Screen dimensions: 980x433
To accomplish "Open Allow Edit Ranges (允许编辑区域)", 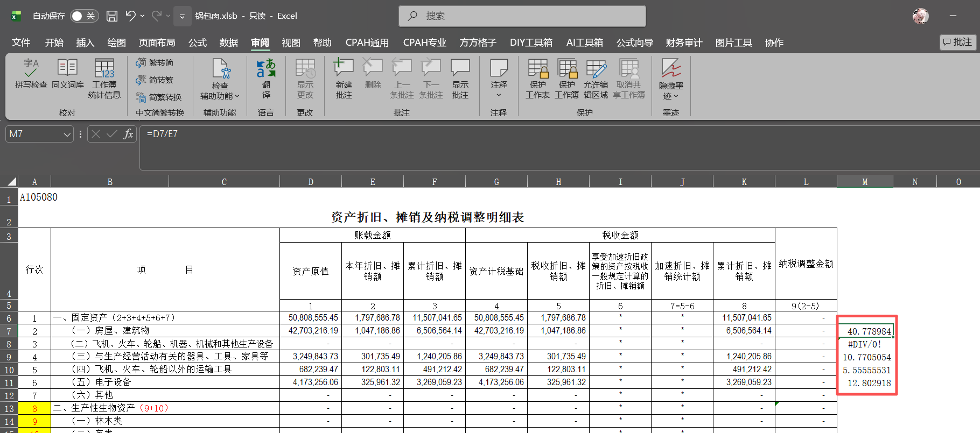I will pyautogui.click(x=596, y=79).
